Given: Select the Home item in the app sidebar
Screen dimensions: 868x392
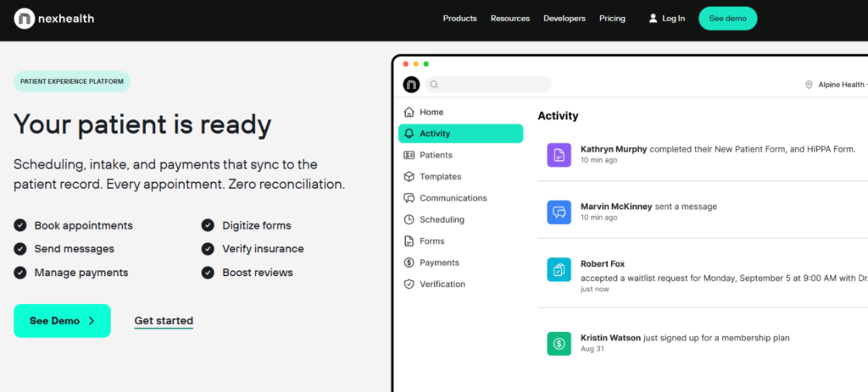Looking at the screenshot, I should [460, 113].
